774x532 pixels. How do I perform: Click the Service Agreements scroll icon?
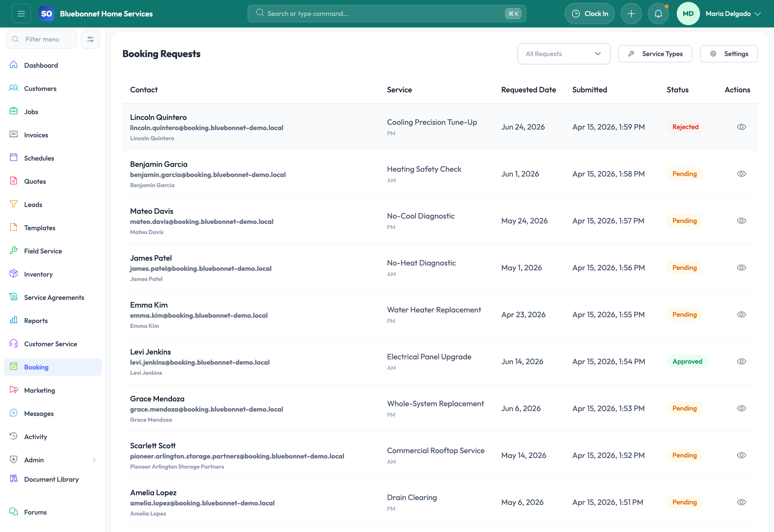point(13,297)
